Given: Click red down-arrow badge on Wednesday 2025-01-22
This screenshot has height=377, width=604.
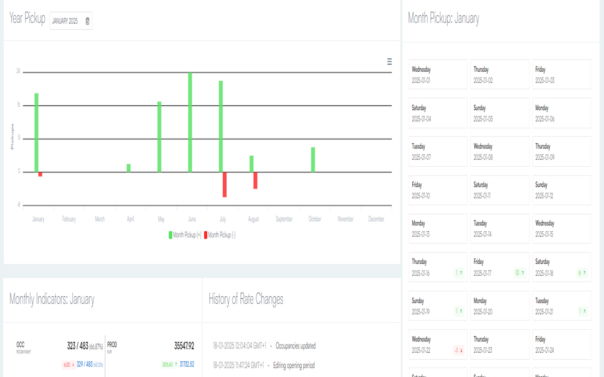Looking at the screenshot, I should point(459,350).
